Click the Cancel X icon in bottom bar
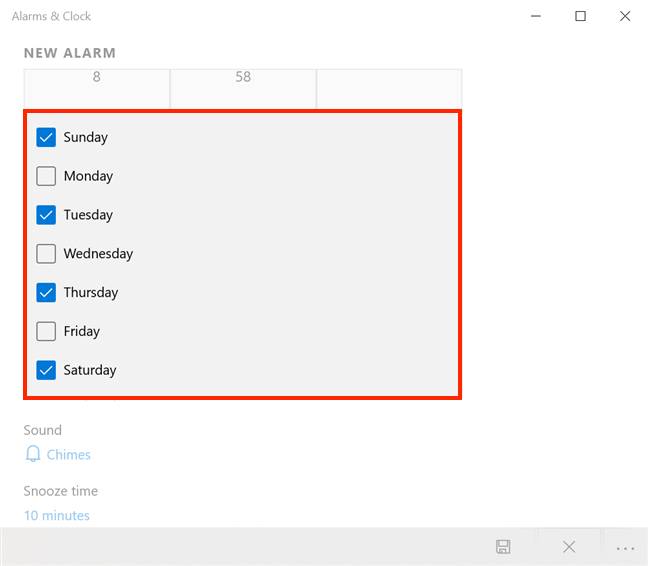Image resolution: width=648 pixels, height=566 pixels. coord(569,546)
